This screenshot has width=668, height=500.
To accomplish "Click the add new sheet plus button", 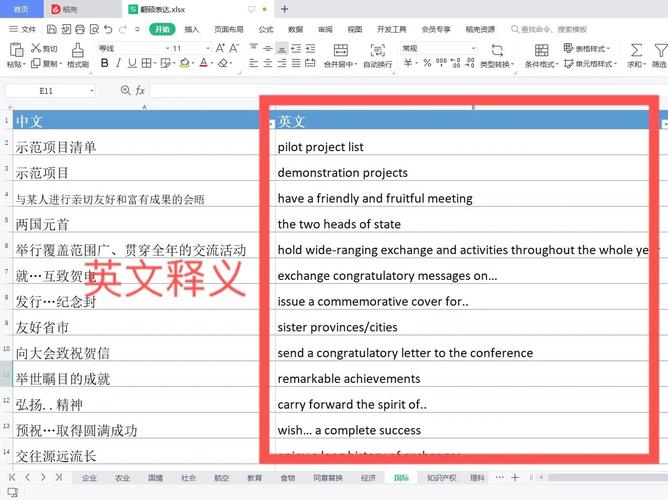I will (x=515, y=477).
